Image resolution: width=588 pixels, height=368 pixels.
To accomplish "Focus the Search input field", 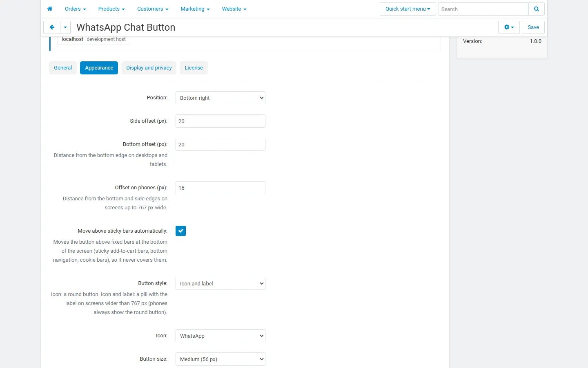I will pyautogui.click(x=483, y=9).
